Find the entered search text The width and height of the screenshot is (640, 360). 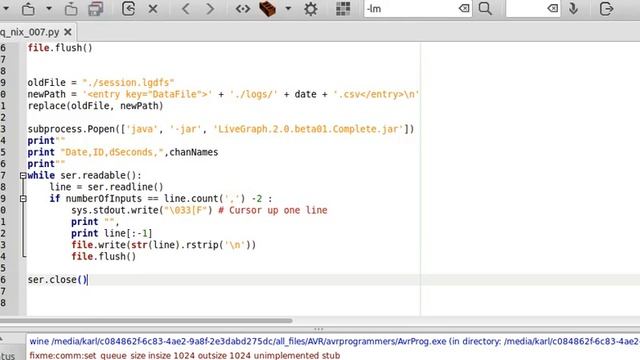pos(485,9)
